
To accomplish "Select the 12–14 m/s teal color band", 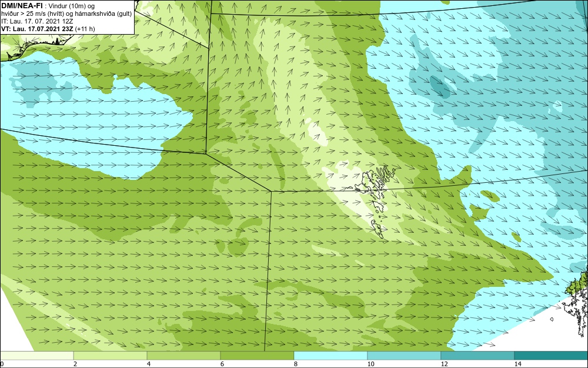I will pyautogui.click(x=477, y=356).
